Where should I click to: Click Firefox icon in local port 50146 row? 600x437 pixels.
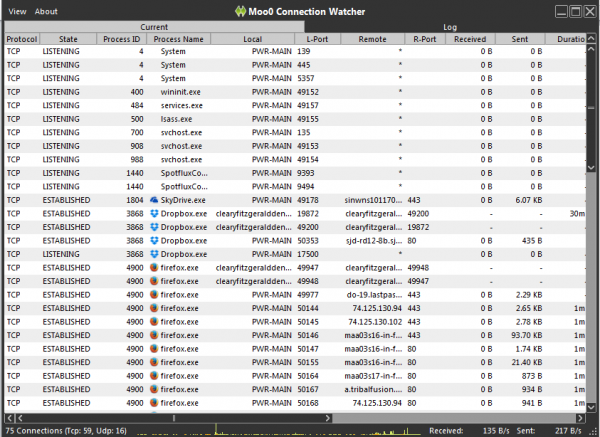pyautogui.click(x=154, y=335)
